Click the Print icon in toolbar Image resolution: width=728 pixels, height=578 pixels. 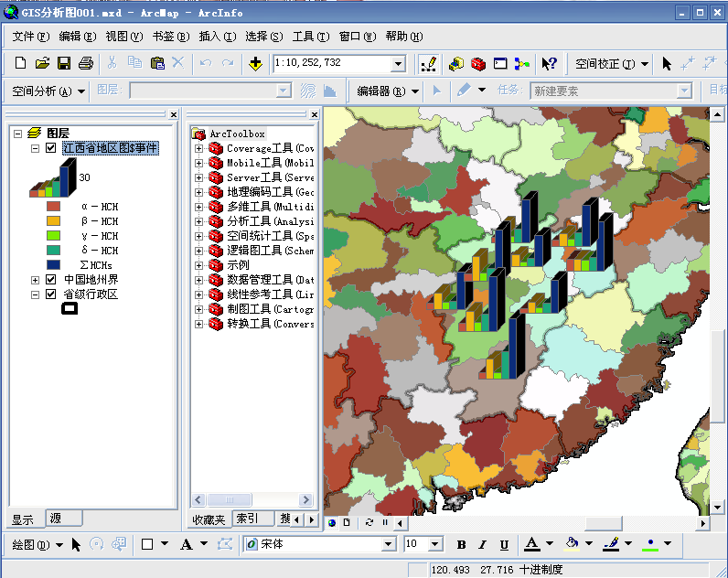(x=86, y=63)
